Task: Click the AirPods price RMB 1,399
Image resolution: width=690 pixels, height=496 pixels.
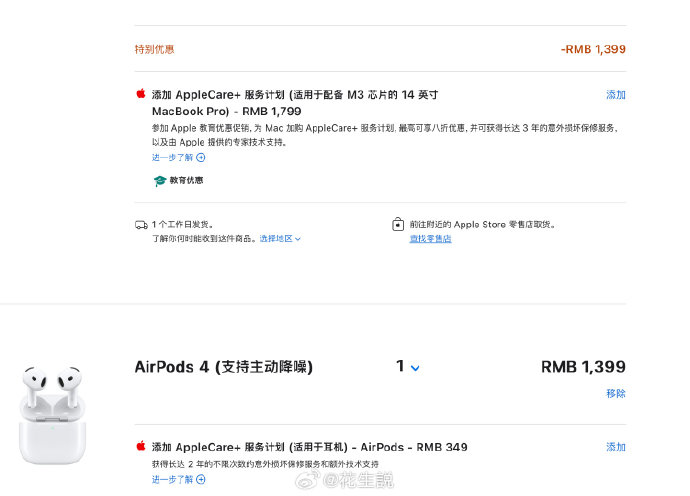Action: [583, 367]
